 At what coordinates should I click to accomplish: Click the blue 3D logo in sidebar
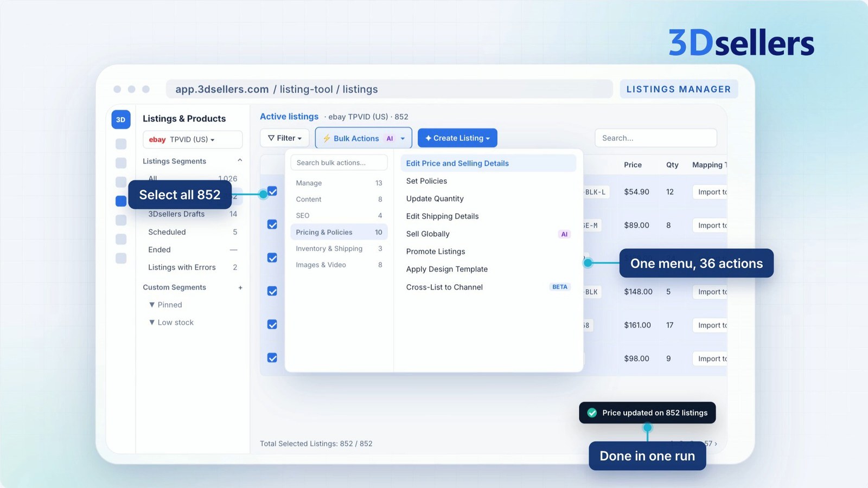[x=120, y=119]
